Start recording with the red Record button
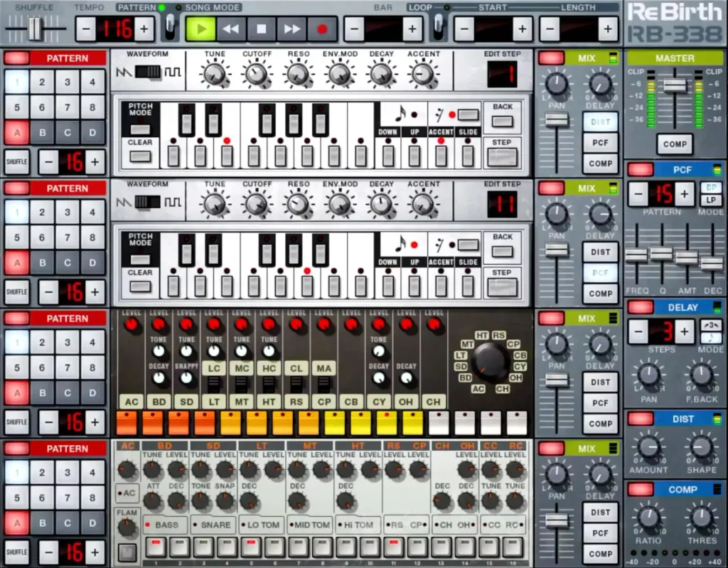 [x=322, y=29]
